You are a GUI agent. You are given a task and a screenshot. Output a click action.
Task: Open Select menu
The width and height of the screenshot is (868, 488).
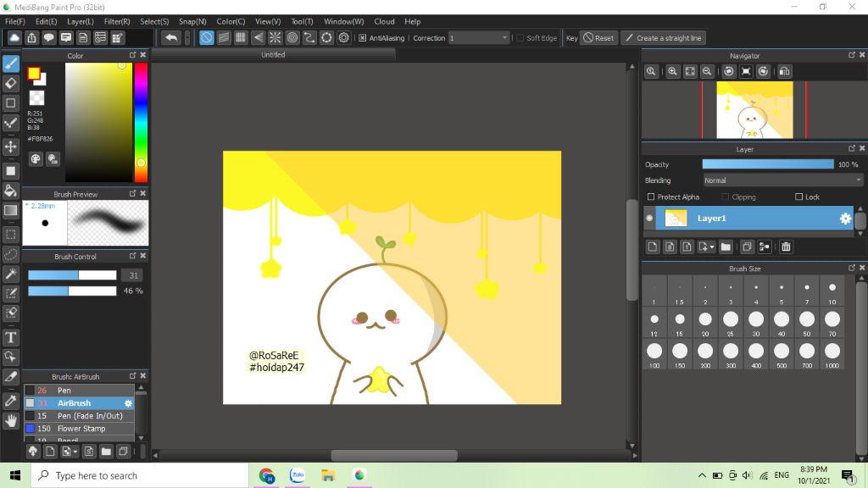coord(154,21)
